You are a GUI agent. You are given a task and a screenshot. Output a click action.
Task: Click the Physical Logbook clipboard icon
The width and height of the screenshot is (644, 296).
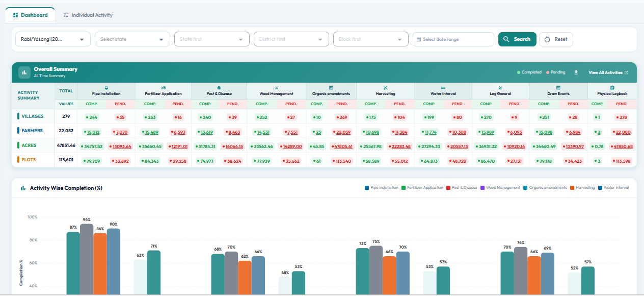pyautogui.click(x=612, y=88)
